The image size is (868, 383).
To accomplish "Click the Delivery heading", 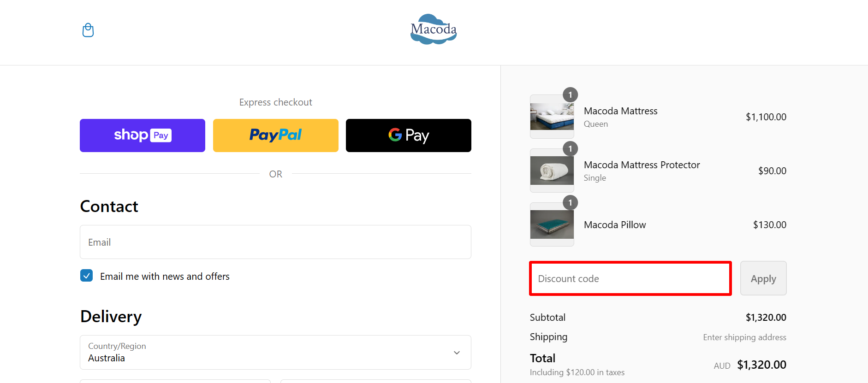I will 111,317.
